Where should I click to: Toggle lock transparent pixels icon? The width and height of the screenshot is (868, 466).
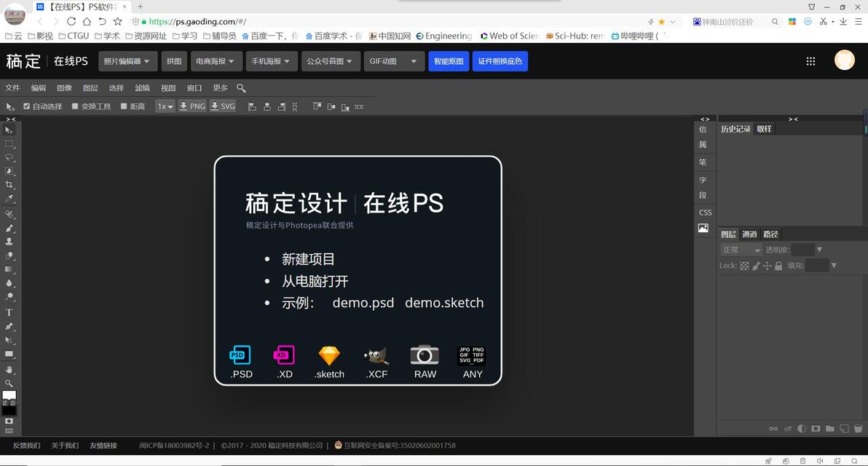point(744,266)
